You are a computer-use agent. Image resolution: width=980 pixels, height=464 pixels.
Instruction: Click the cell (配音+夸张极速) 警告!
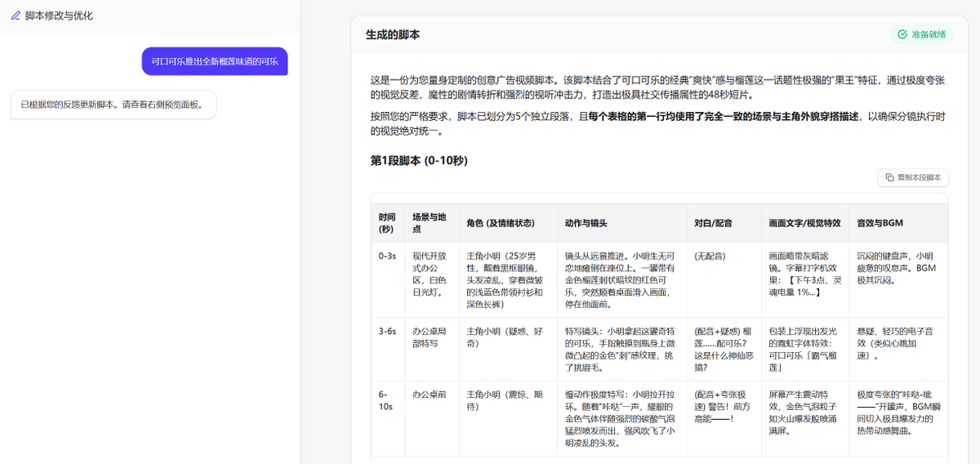click(724, 417)
